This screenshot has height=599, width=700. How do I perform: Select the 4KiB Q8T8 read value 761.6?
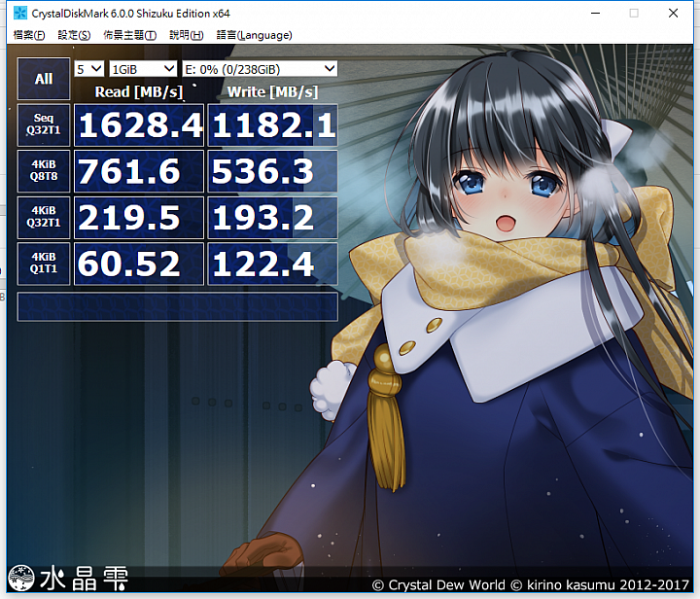(x=139, y=171)
